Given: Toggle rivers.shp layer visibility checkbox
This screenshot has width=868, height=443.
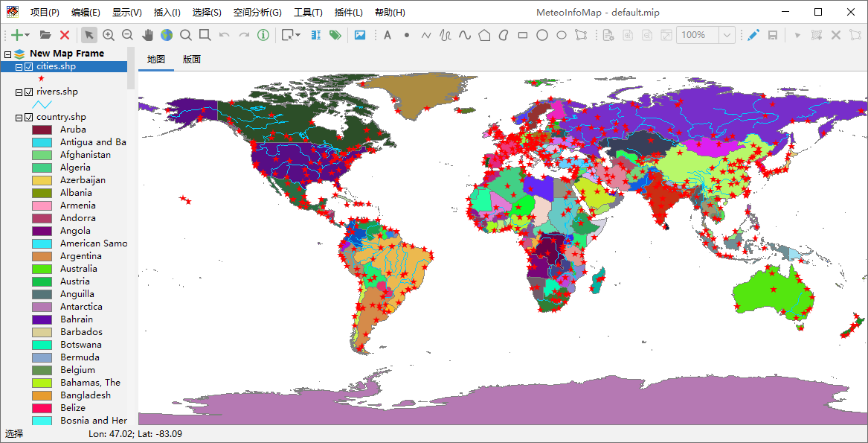Looking at the screenshot, I should coord(29,92).
